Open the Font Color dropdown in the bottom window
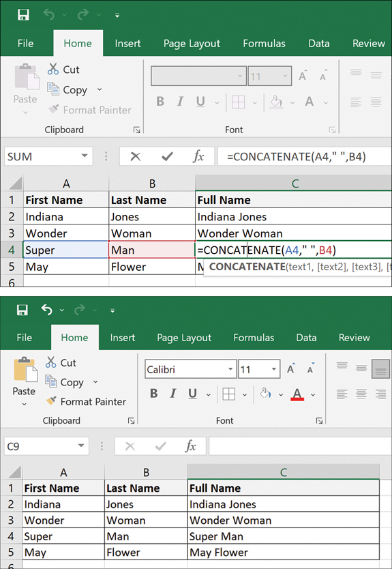 pyautogui.click(x=313, y=394)
